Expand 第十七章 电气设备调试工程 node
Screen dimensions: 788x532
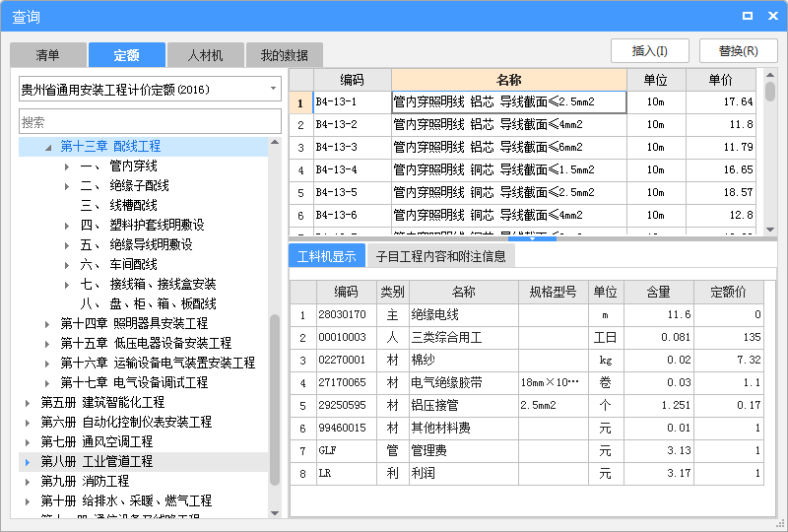click(47, 383)
